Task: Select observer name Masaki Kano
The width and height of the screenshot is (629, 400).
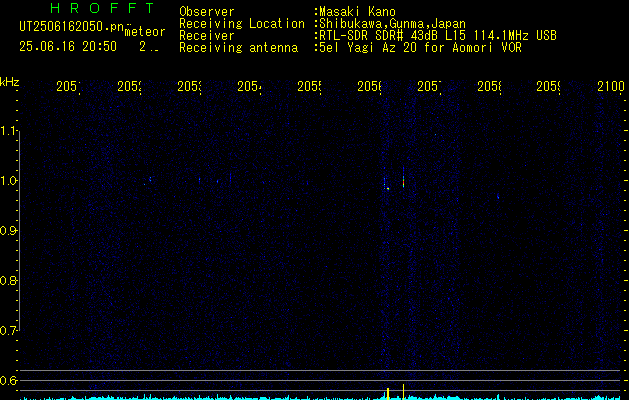Action: pos(357,12)
